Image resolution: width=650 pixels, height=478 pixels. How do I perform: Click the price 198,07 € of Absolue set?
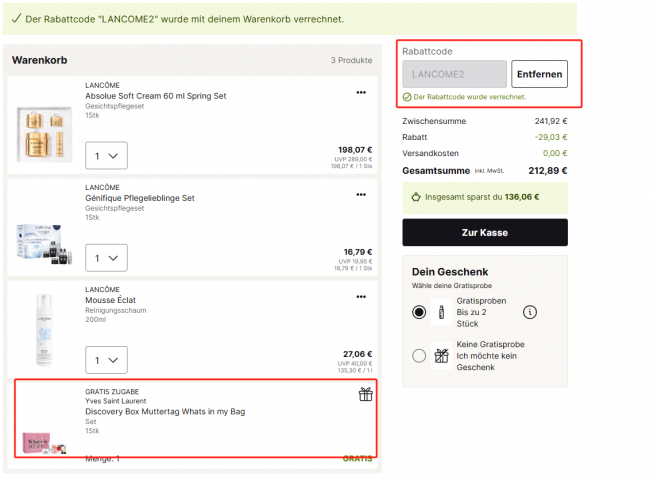click(x=355, y=150)
